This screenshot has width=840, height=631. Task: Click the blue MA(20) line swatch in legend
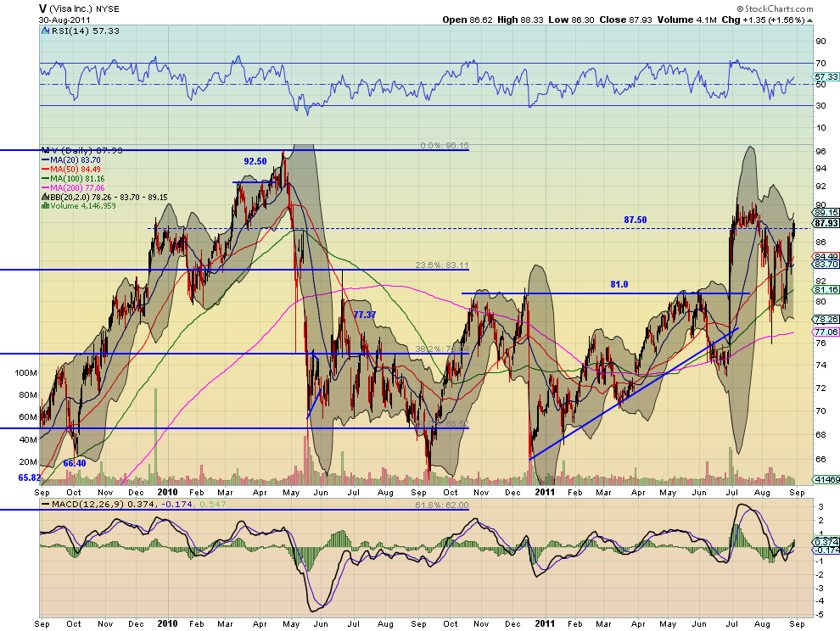pos(45,160)
